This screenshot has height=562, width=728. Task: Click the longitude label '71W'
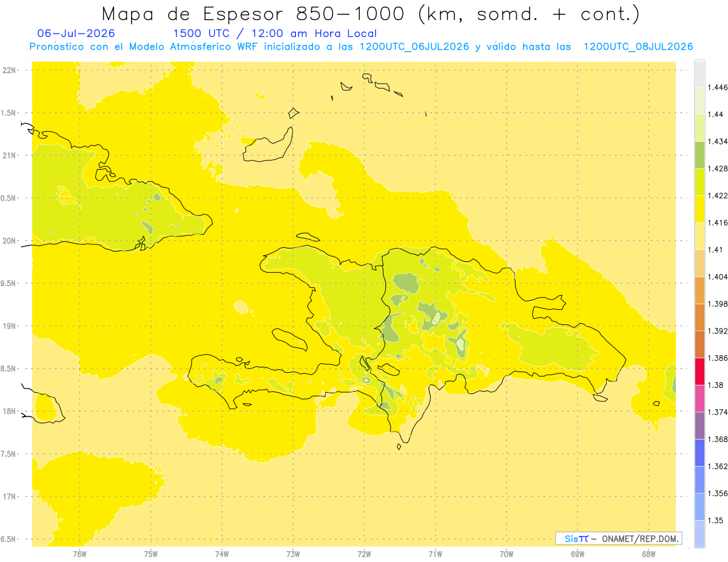pos(435,554)
